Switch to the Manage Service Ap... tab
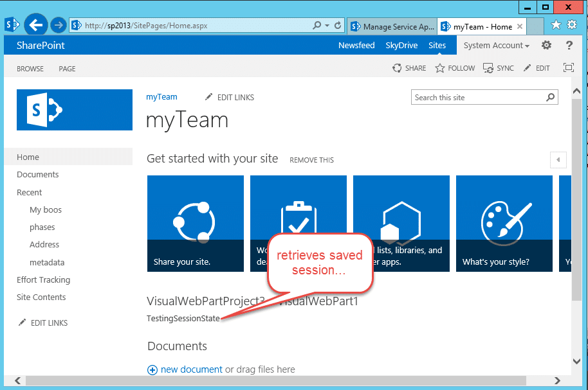Screen dimensions: 588x390 click(x=392, y=26)
